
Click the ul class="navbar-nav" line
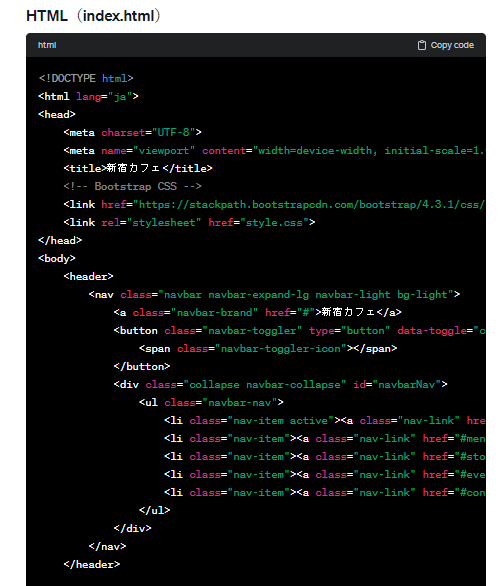211,403
